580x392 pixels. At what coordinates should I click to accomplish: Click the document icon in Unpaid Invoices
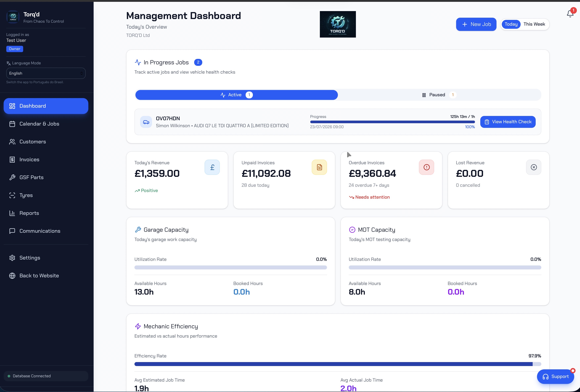pos(319,167)
